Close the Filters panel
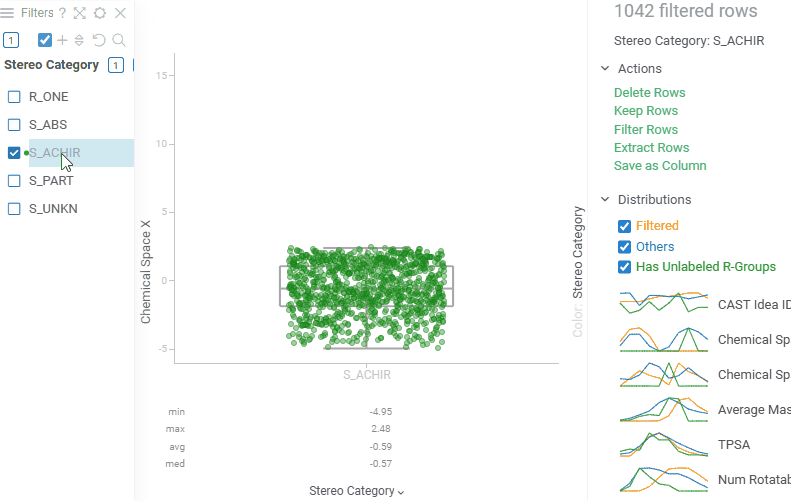This screenshot has width=800, height=501. (x=120, y=13)
